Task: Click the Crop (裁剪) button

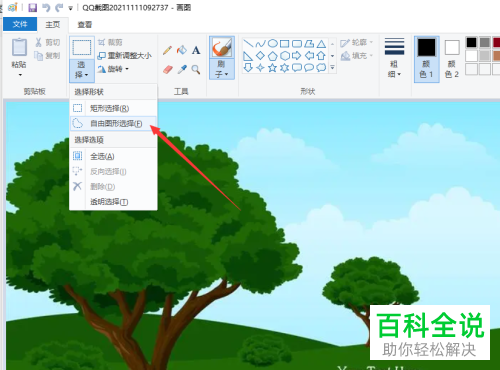Action: (110, 42)
